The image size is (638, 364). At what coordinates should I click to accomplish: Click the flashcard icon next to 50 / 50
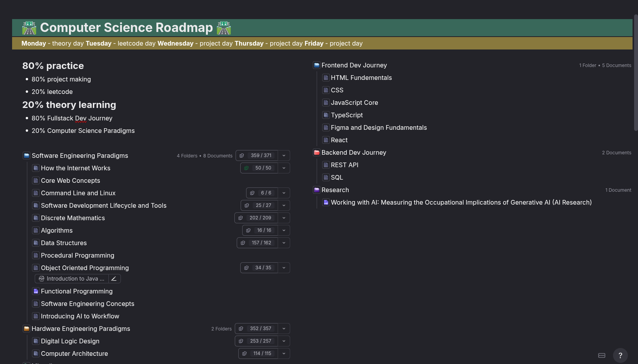click(246, 168)
